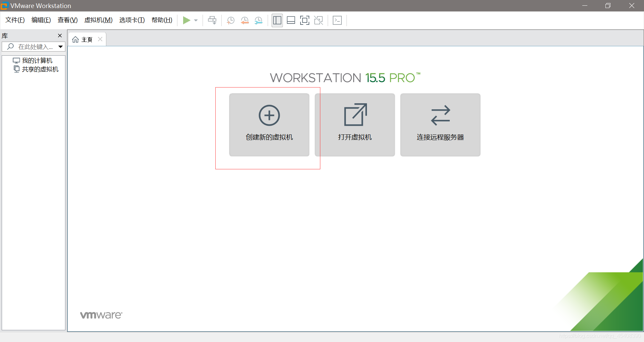
Task: Toggle the thumbnail bar view icon
Action: [x=291, y=20]
